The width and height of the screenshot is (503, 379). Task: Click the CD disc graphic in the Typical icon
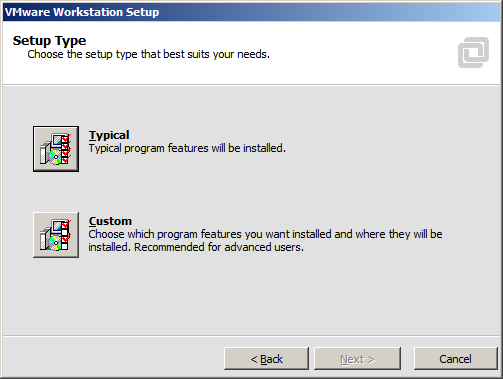55,157
